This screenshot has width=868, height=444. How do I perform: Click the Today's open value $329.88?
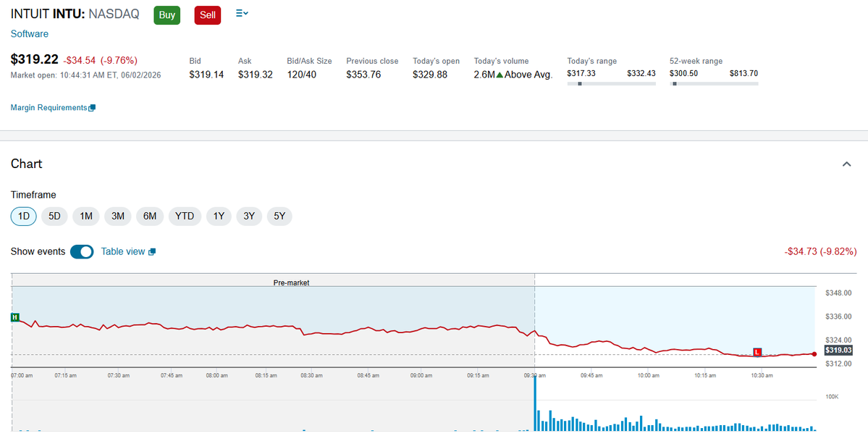pyautogui.click(x=430, y=75)
